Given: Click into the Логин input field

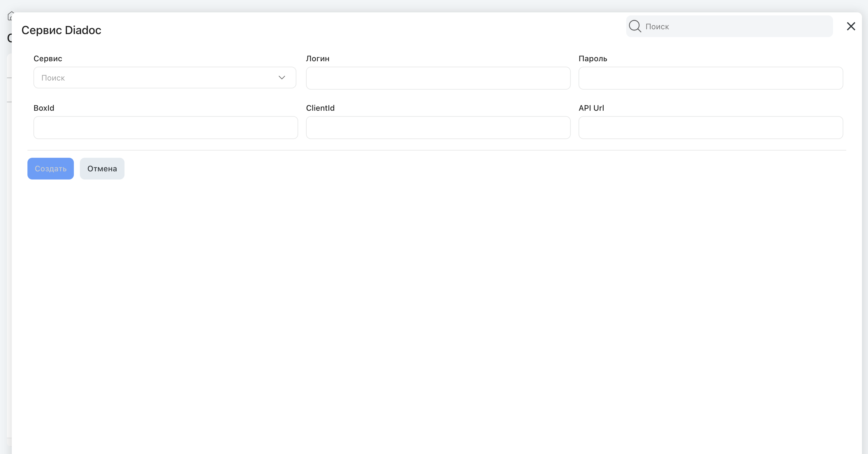Looking at the screenshot, I should tap(438, 78).
